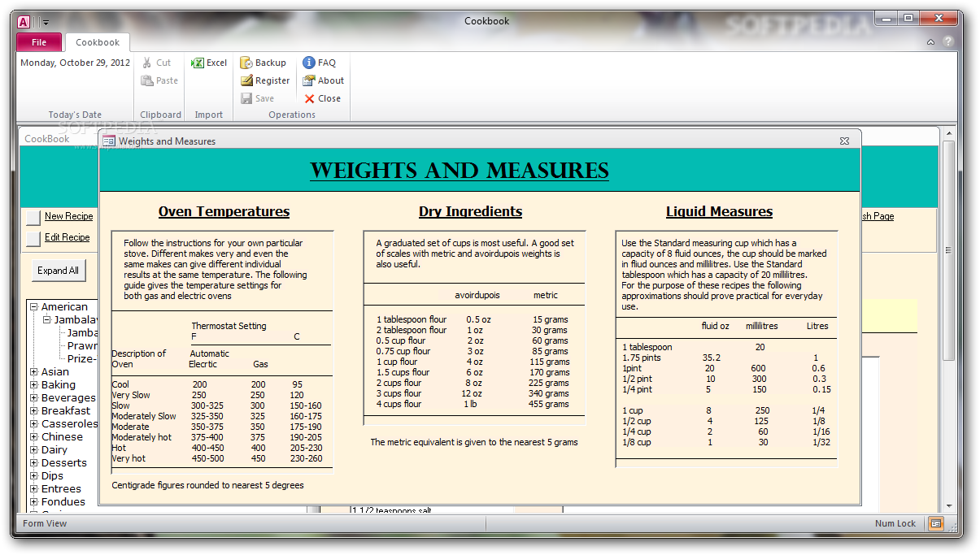This screenshot has height=555, width=980.
Task: Click the Num Lock status indicator
Action: tap(895, 524)
